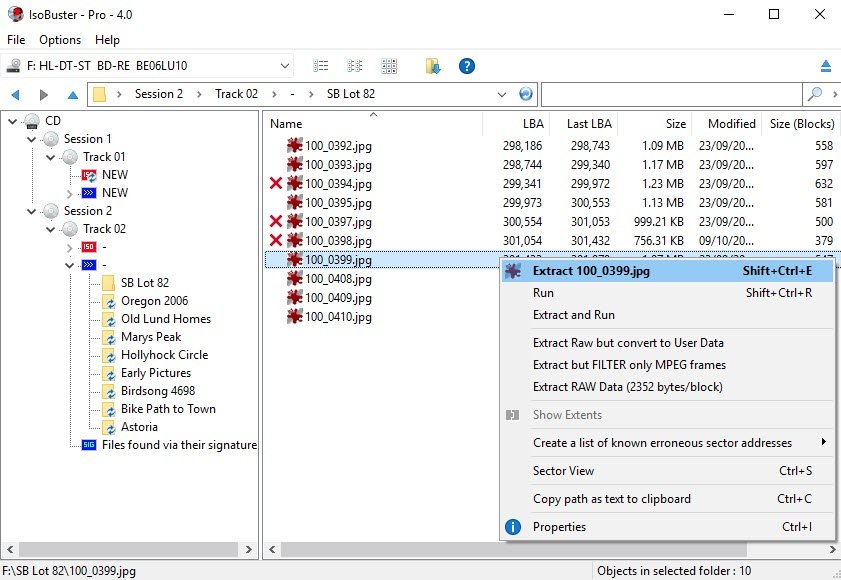Screen dimensions: 841x580
Task: Select Copy path as text to clipboard
Action: (667, 499)
